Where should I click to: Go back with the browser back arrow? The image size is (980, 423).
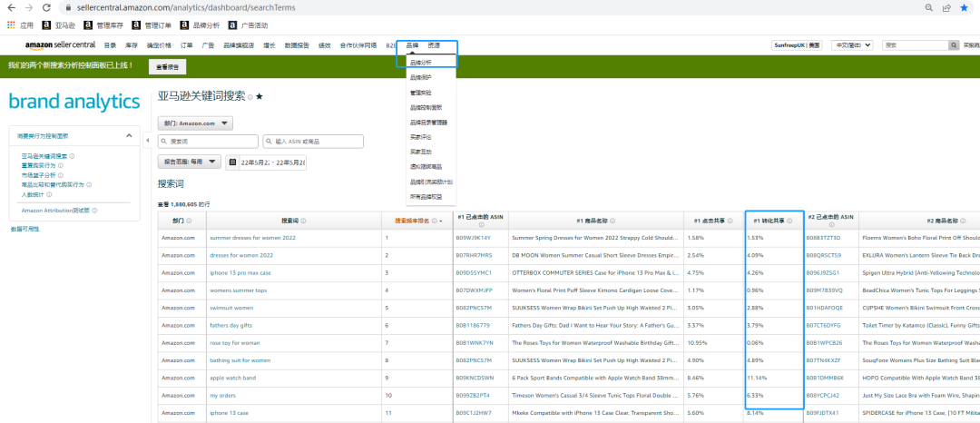click(11, 8)
